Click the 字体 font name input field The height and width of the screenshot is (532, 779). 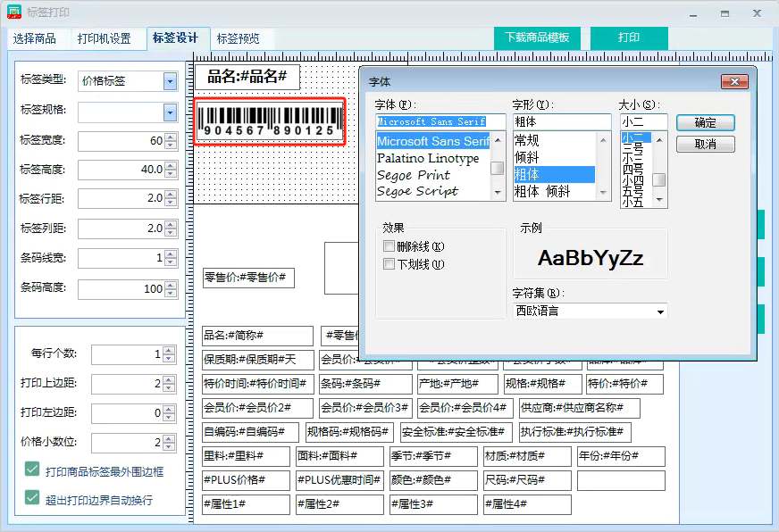[x=440, y=121]
